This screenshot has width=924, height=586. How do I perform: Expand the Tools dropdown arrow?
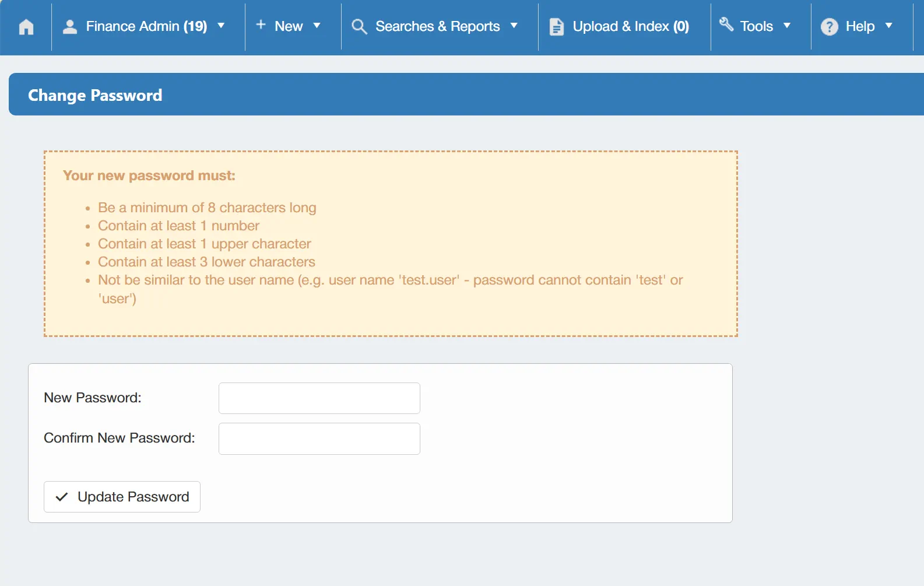pos(787,26)
